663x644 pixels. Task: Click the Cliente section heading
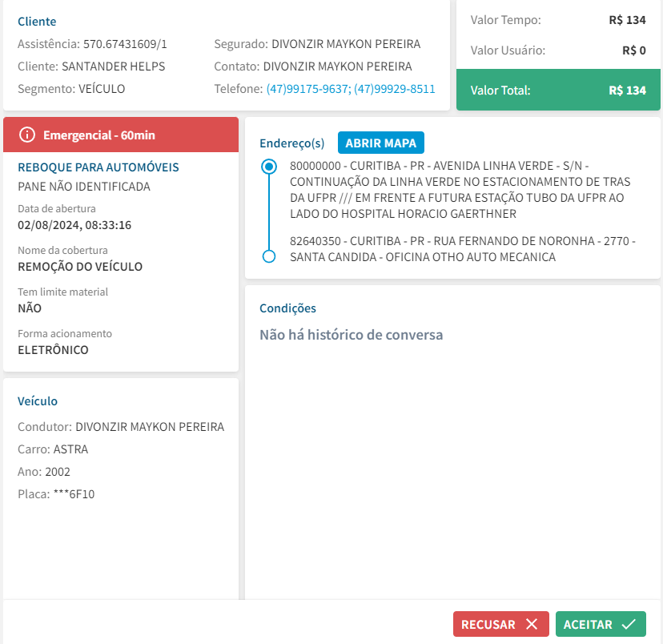coord(37,22)
